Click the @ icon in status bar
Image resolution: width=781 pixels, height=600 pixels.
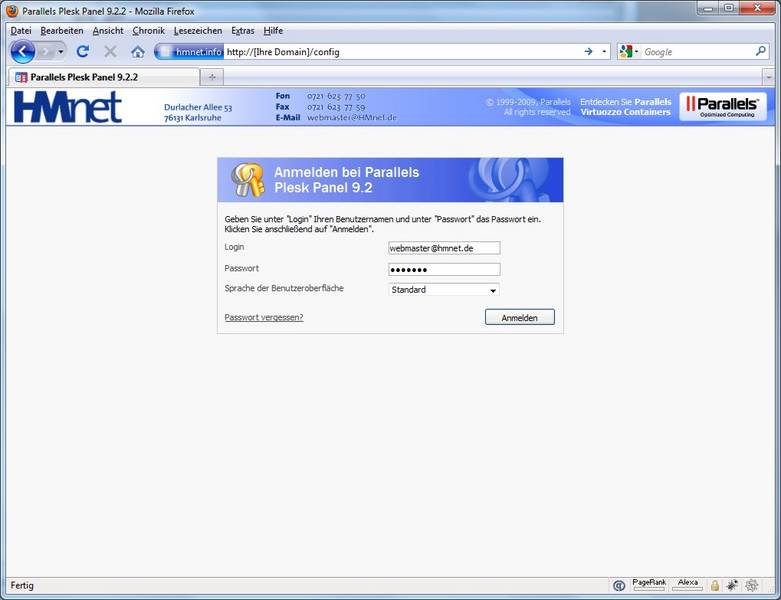point(619,586)
